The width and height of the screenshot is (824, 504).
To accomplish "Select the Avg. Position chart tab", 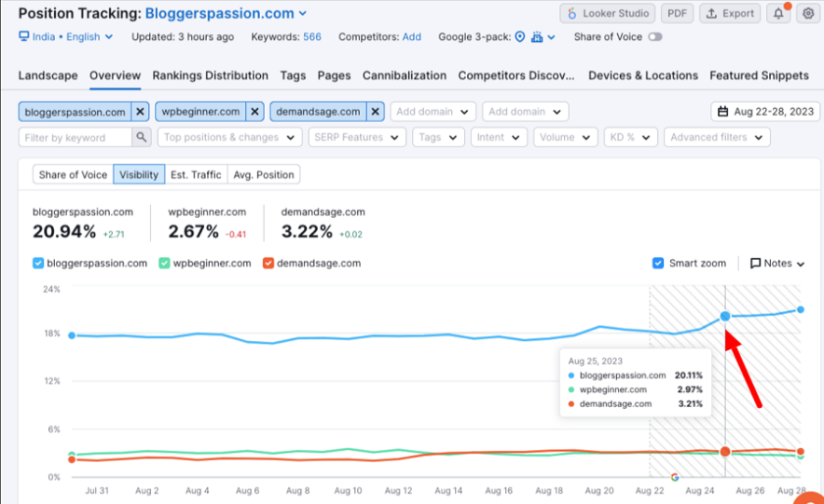I will point(264,175).
